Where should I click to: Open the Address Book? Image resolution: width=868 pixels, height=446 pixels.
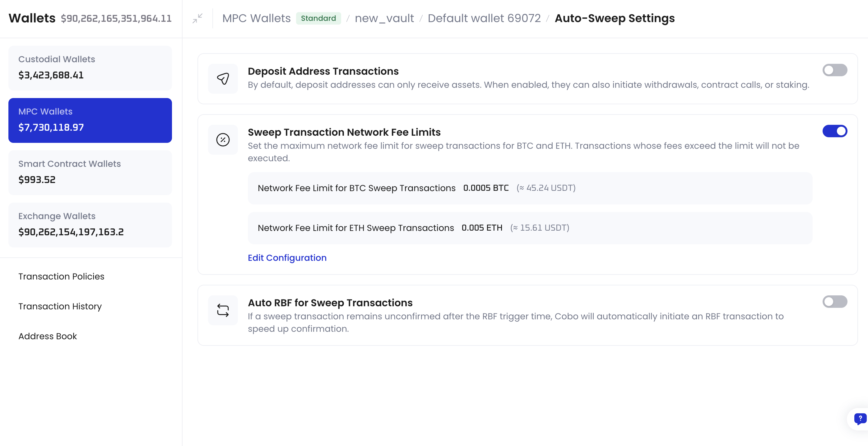pyautogui.click(x=48, y=336)
